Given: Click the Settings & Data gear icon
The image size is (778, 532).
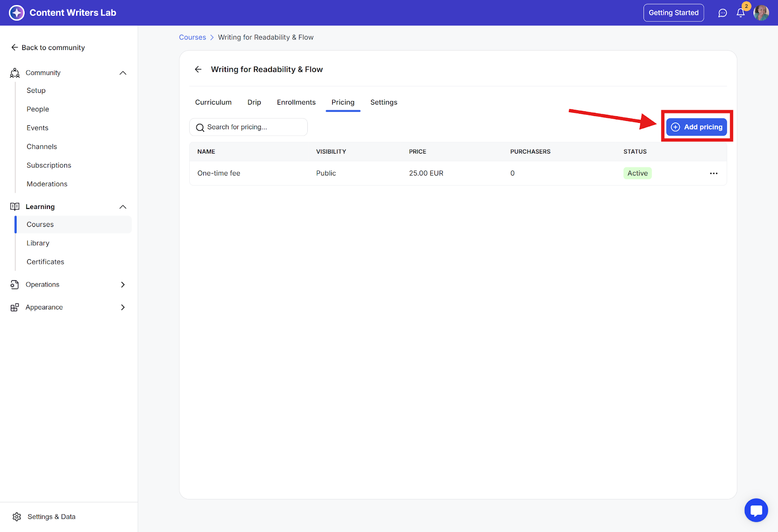Looking at the screenshot, I should (17, 516).
